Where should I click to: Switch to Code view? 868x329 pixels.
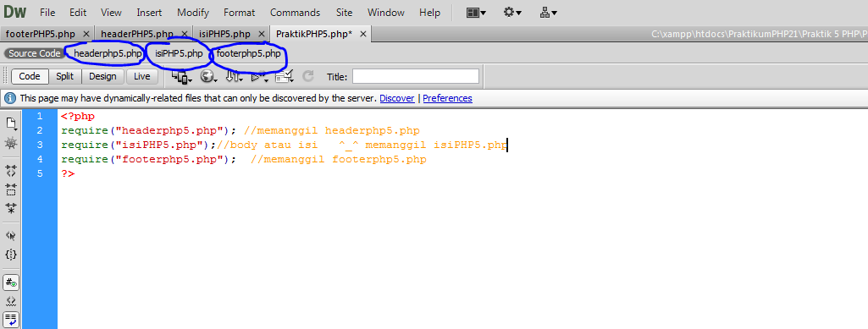tap(30, 76)
